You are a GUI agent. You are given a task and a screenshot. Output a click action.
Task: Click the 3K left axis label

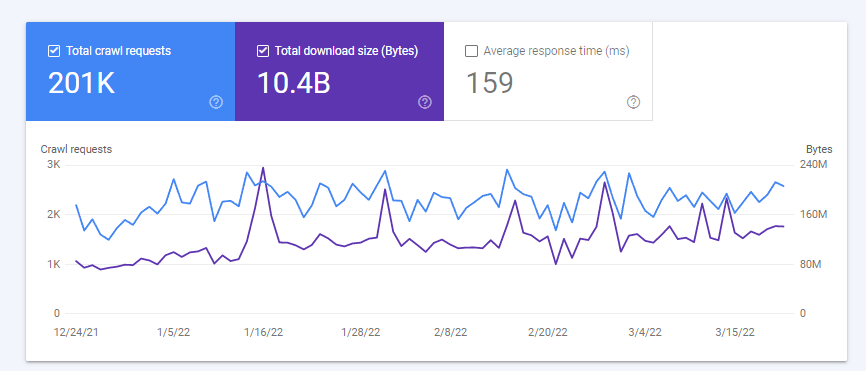(53, 165)
